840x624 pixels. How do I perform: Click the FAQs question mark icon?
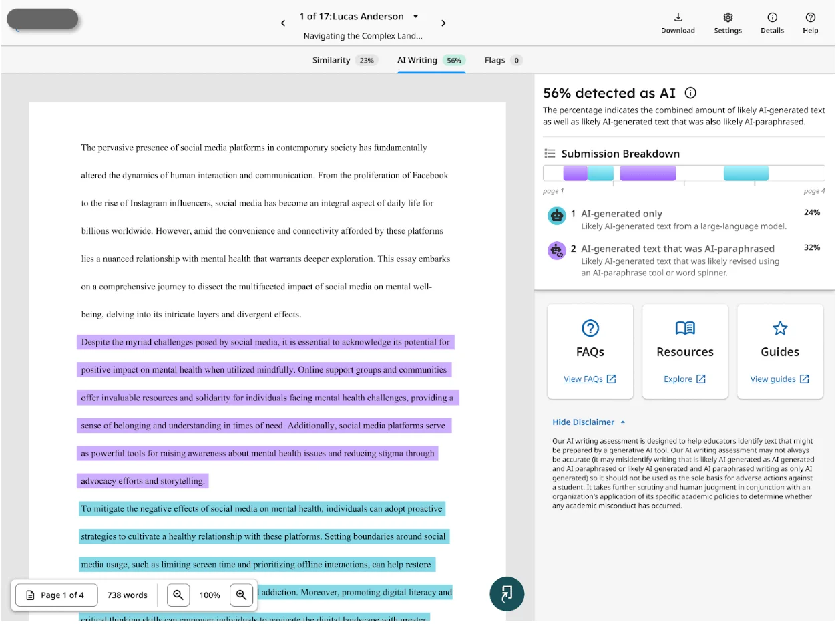590,328
